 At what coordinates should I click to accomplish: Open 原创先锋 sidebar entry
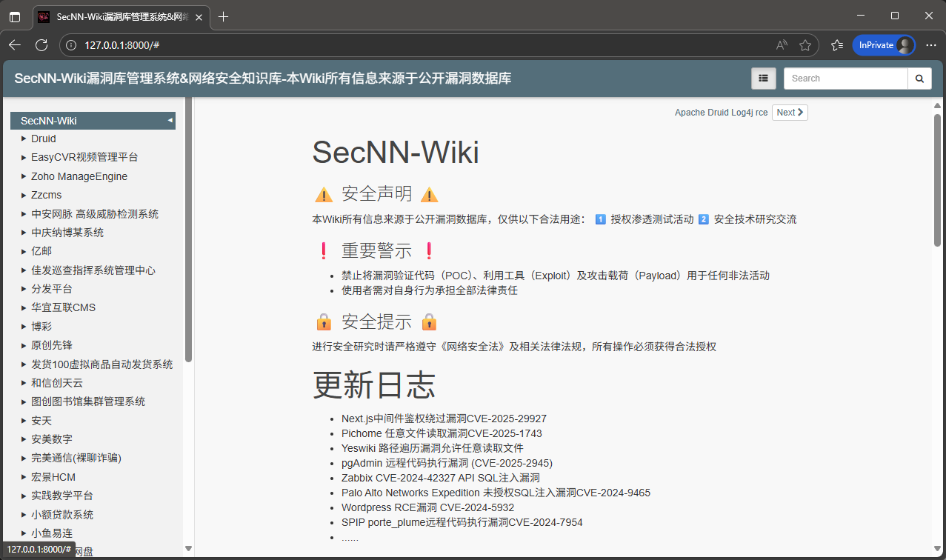pyautogui.click(x=52, y=345)
